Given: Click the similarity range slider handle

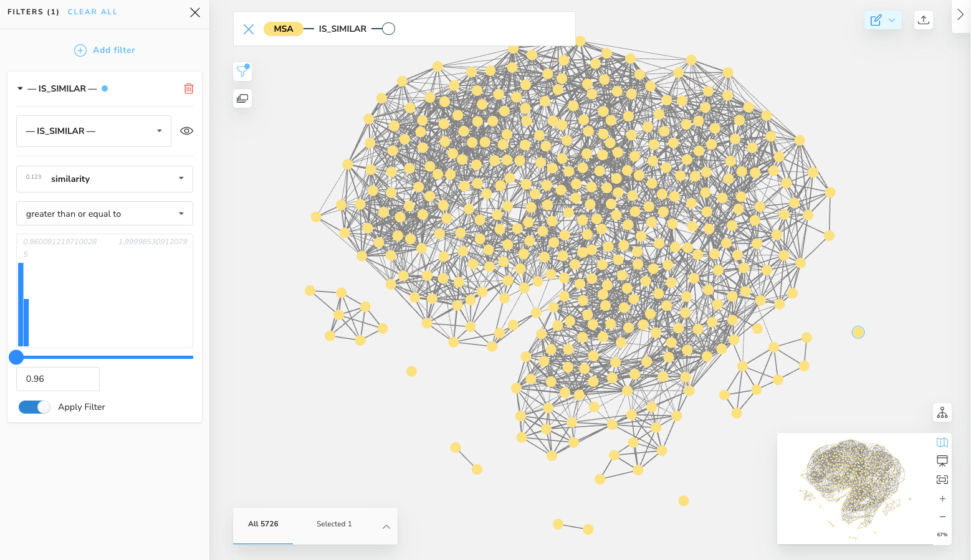Looking at the screenshot, I should pos(16,357).
